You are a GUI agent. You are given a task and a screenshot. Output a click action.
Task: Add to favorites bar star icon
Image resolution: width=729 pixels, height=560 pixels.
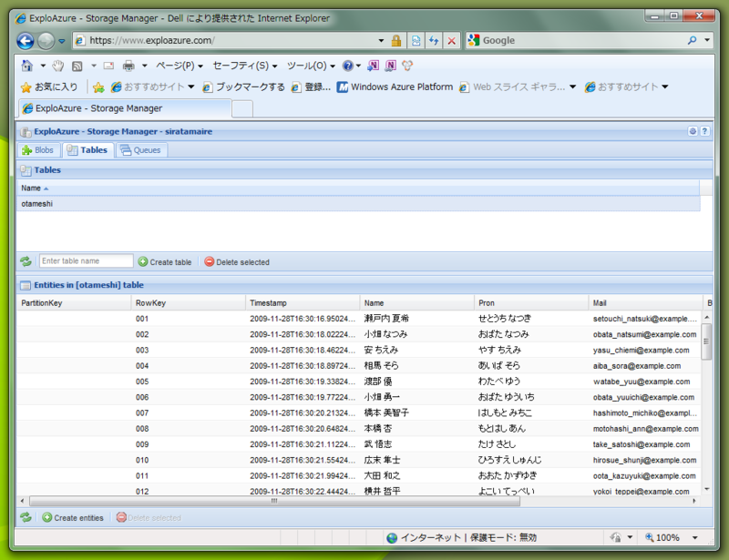[x=98, y=87]
